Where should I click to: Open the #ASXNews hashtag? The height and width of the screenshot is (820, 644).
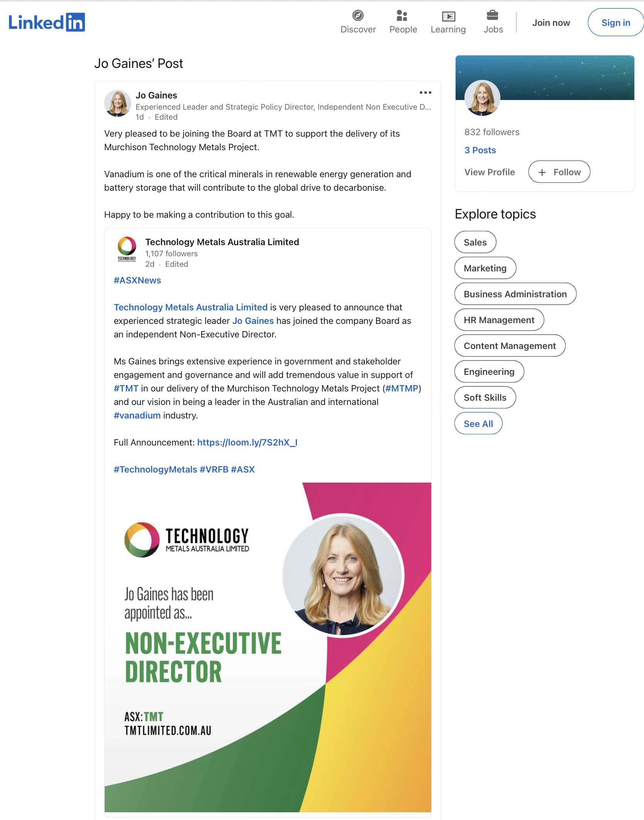tap(137, 280)
